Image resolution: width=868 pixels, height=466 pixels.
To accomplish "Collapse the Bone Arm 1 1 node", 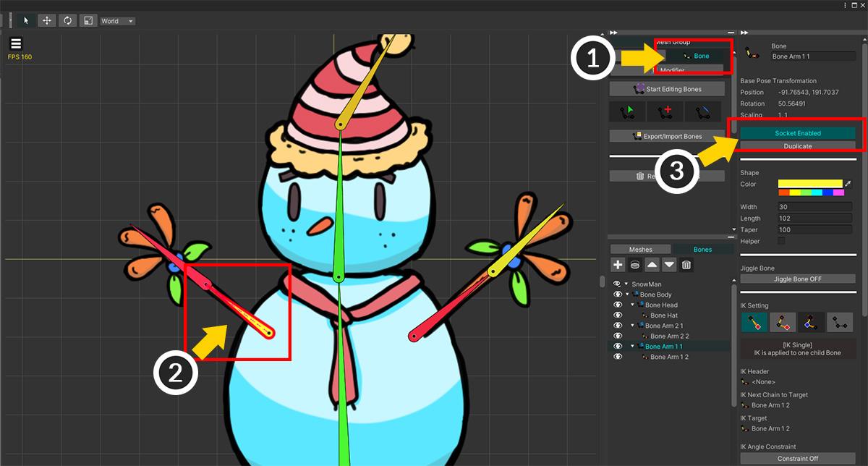I will (x=632, y=347).
